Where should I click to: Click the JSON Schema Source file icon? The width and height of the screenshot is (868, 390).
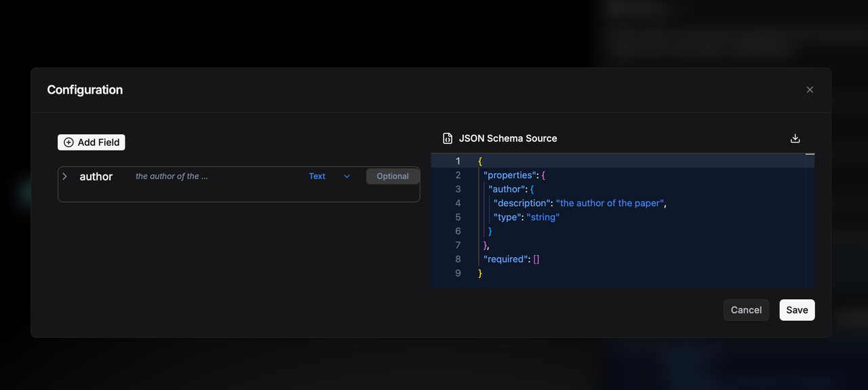pos(448,138)
